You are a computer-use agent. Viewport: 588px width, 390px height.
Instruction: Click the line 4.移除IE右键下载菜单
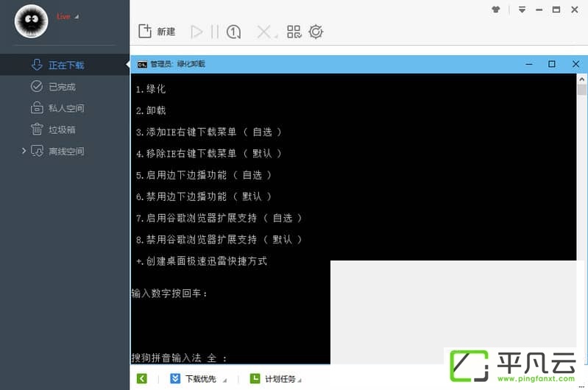pyautogui.click(x=208, y=153)
